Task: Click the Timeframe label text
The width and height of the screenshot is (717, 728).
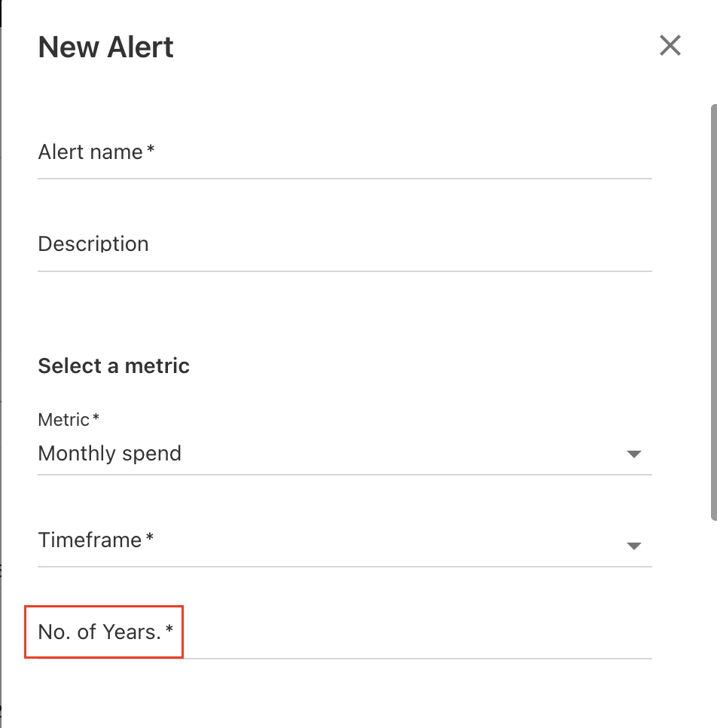Action: pyautogui.click(x=90, y=540)
